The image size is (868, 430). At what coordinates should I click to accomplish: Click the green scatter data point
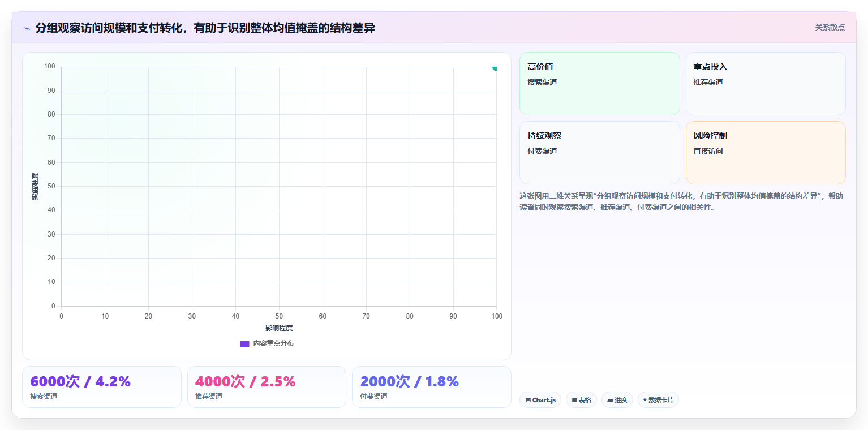(495, 68)
